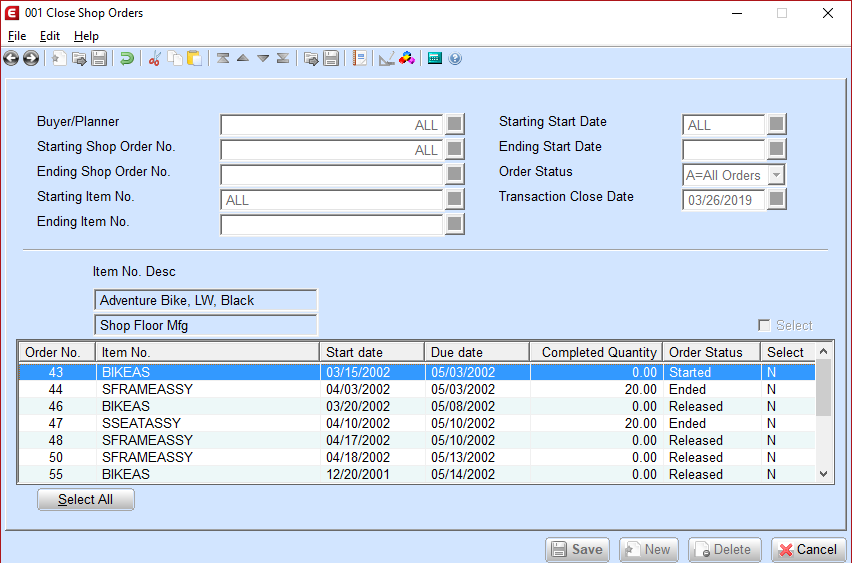Open the notes notebook icon

[359, 58]
